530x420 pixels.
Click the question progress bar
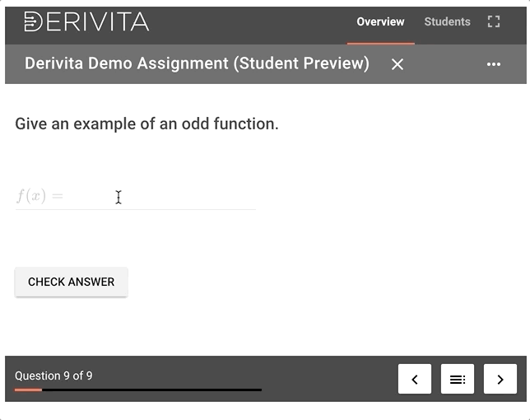click(138, 390)
